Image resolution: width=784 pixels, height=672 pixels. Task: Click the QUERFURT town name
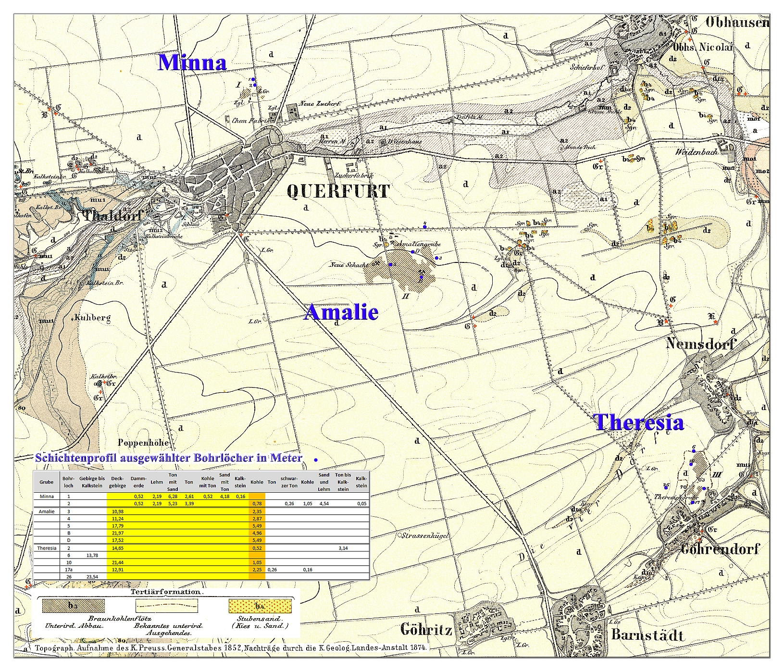click(338, 191)
